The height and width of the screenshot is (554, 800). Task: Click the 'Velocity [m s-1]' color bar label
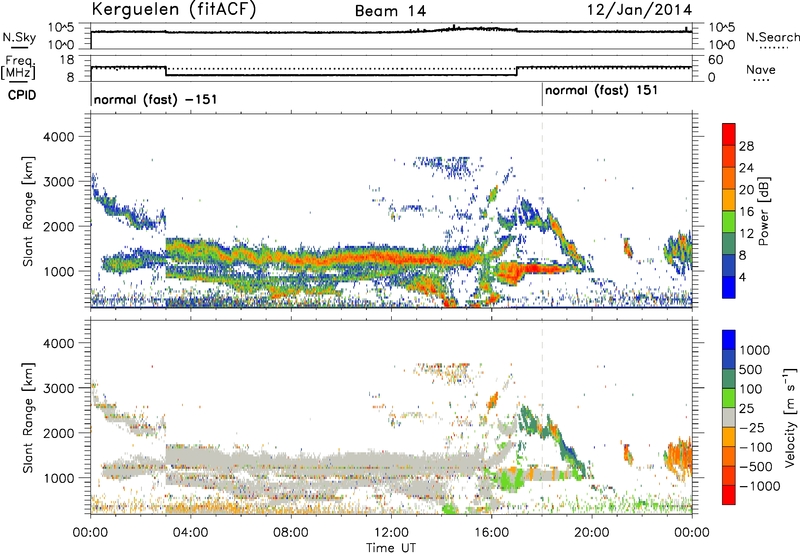[x=790, y=417]
